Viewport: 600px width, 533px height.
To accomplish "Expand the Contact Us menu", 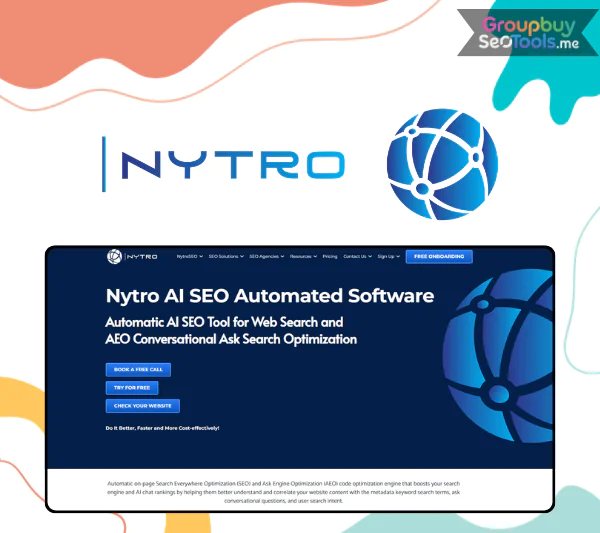I will [x=357, y=256].
